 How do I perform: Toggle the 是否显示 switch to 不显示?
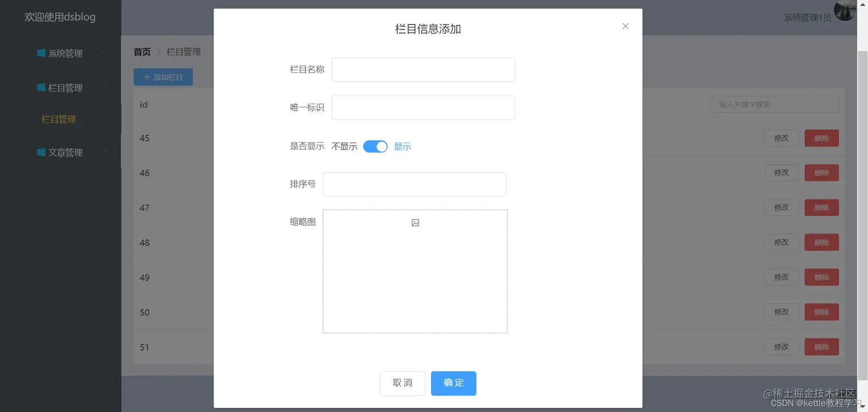point(375,146)
